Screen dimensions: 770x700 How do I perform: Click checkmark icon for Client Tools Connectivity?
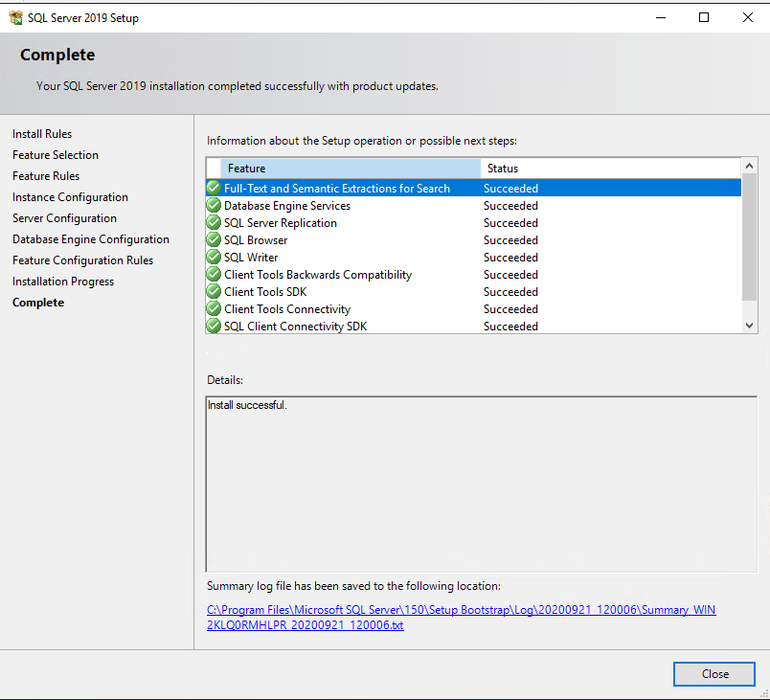click(x=214, y=309)
